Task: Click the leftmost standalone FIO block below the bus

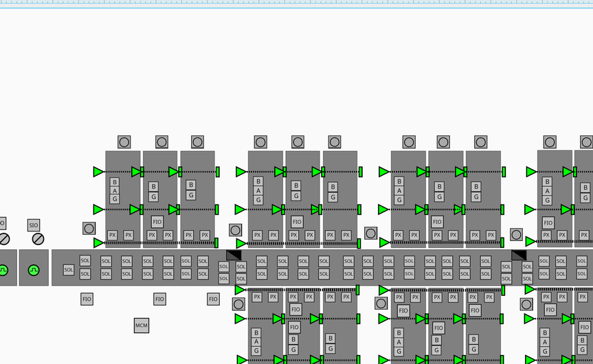Action: [87, 299]
